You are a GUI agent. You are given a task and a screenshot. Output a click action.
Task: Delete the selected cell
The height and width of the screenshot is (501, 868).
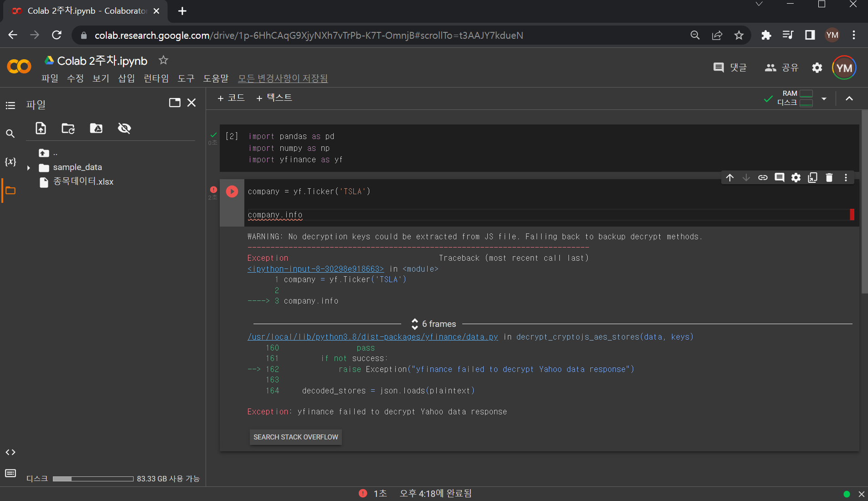tap(829, 178)
